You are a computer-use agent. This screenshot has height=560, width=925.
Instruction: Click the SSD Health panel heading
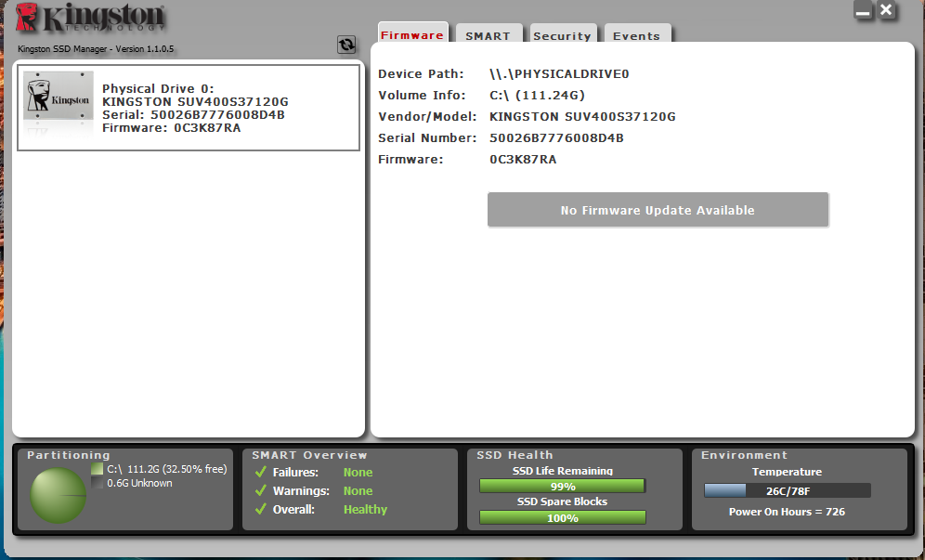(x=515, y=455)
